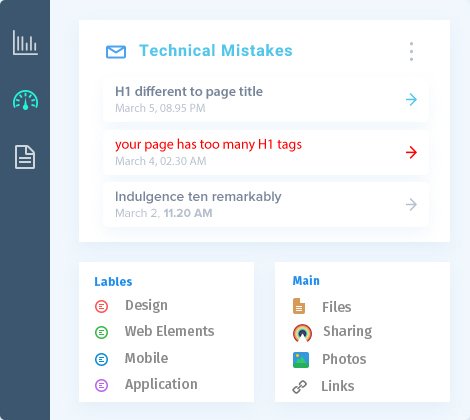Open the document page sidebar icon
Screen dimensions: 470x420
point(25,157)
